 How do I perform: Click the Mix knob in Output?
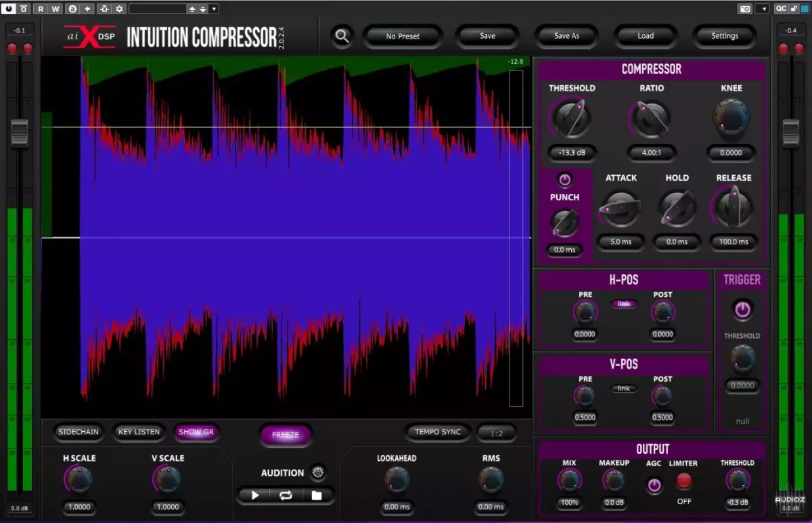(569, 480)
